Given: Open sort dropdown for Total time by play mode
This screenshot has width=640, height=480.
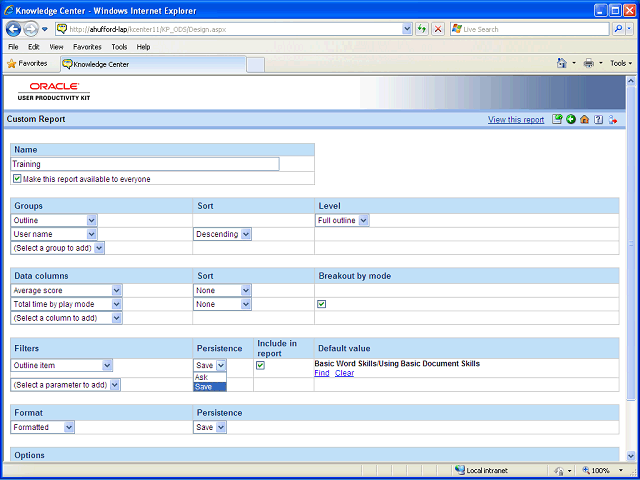Looking at the screenshot, I should (222, 304).
